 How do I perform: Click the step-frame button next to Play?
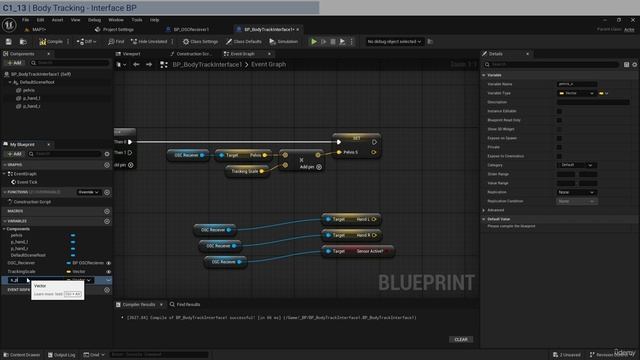tap(324, 42)
